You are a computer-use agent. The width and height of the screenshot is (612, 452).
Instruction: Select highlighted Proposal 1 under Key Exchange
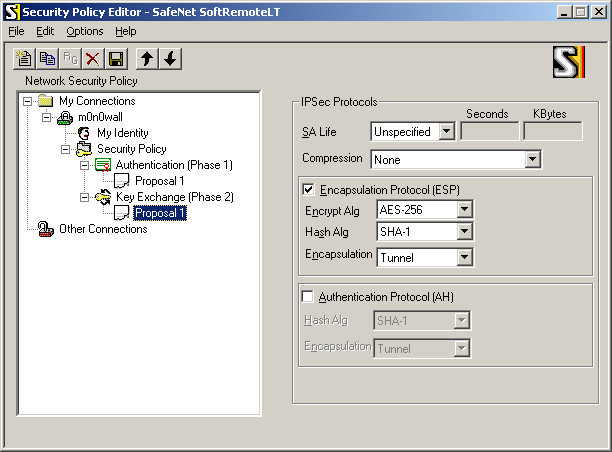160,213
